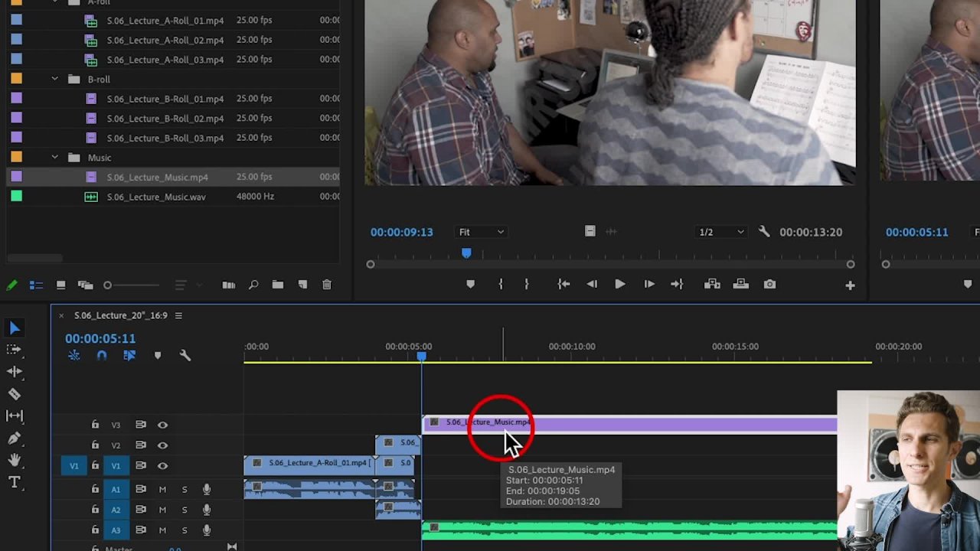Solo audio track A2
This screenshot has height=551, width=980.
tap(184, 510)
